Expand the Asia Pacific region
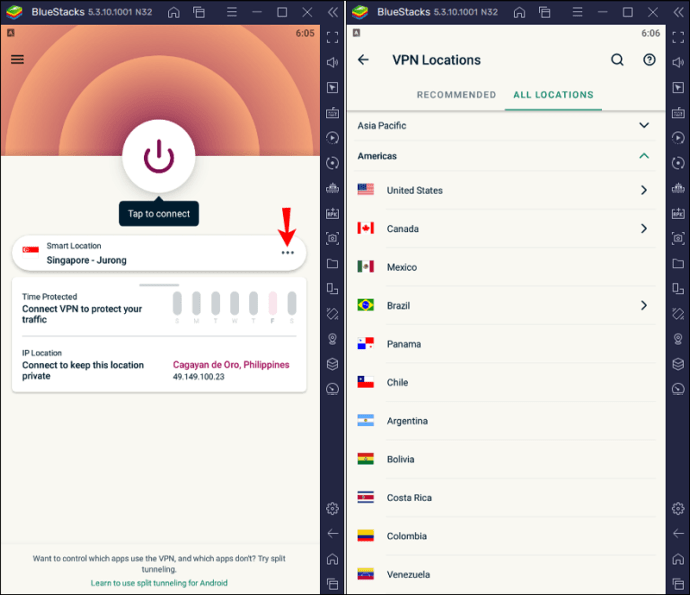 (x=504, y=125)
